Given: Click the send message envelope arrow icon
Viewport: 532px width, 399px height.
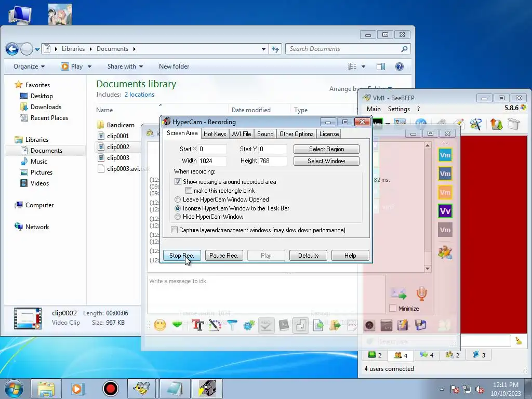Looking at the screenshot, I should point(398,294).
